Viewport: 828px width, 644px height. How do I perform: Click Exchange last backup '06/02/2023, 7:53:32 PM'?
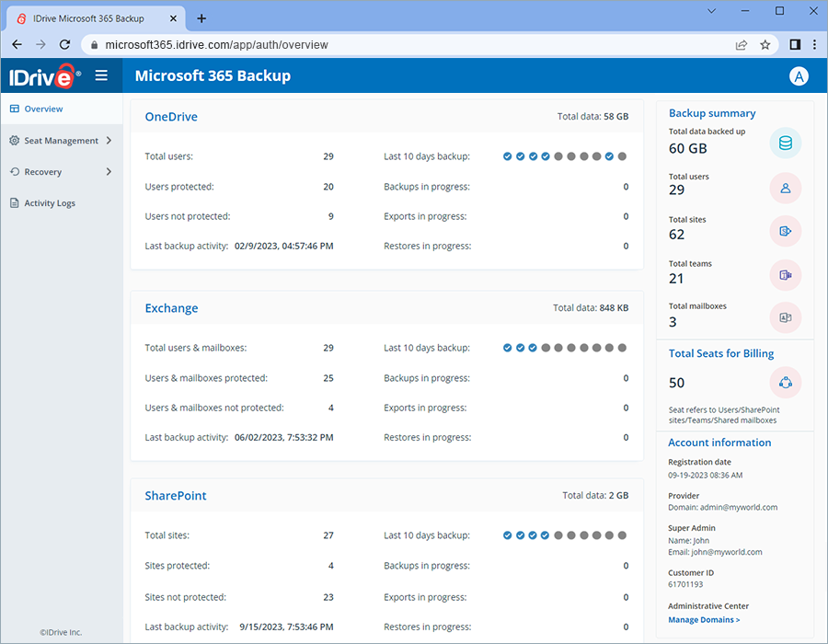[283, 437]
